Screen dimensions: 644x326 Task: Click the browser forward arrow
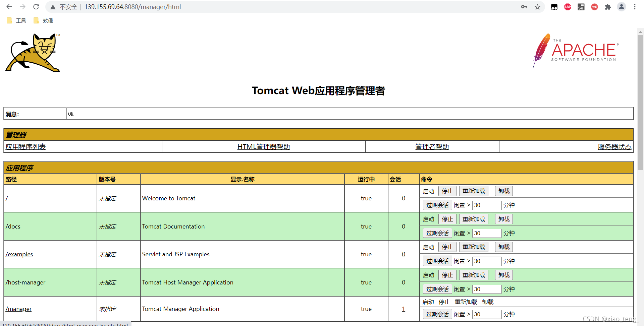[x=22, y=7]
